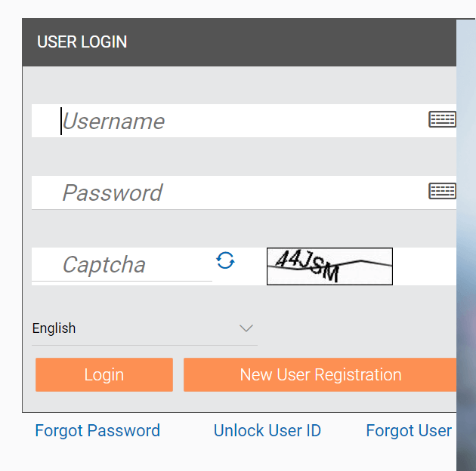Open New User Registration
The width and height of the screenshot is (476, 471).
pyautogui.click(x=320, y=374)
